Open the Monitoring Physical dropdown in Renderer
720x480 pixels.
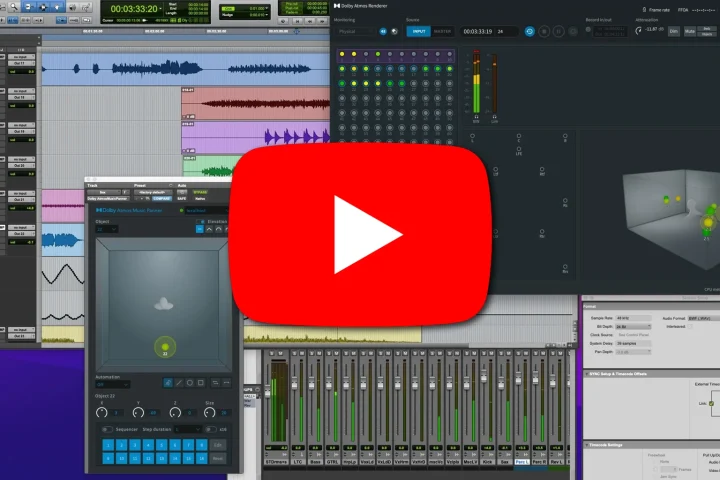tap(355, 31)
